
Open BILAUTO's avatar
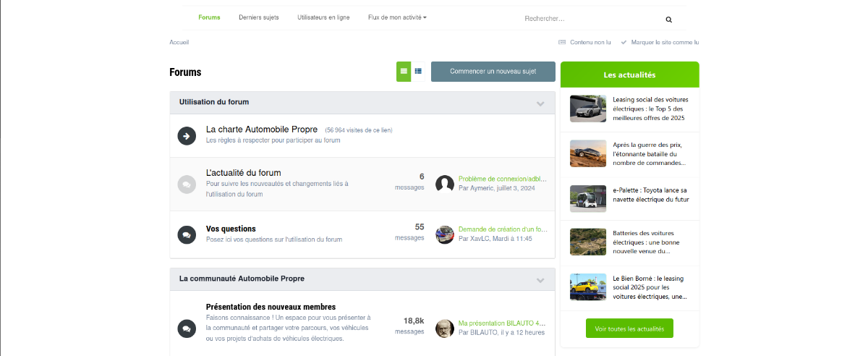(x=445, y=328)
